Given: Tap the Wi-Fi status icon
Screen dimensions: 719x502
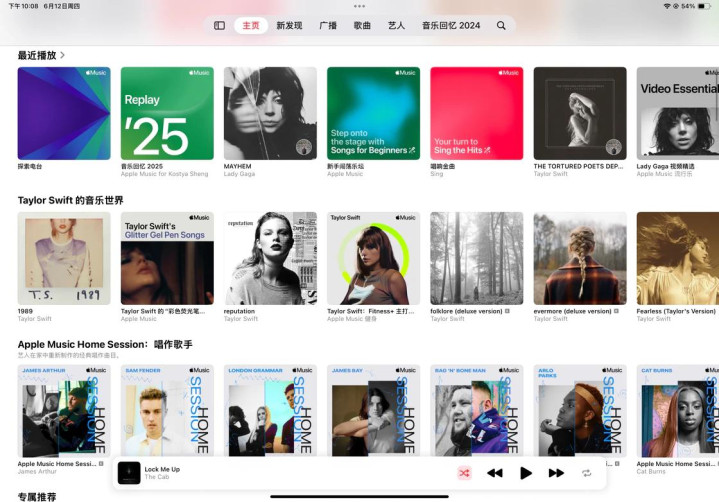Looking at the screenshot, I should pyautogui.click(x=667, y=6).
